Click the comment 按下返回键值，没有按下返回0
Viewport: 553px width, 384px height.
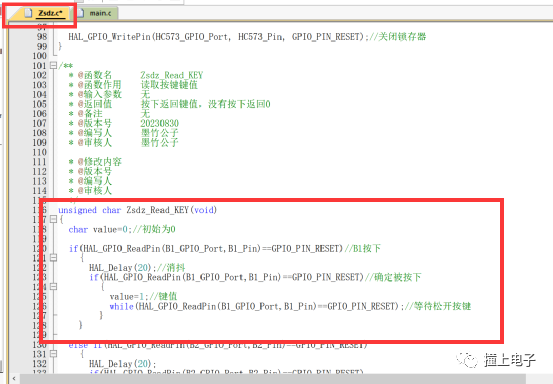coord(206,104)
